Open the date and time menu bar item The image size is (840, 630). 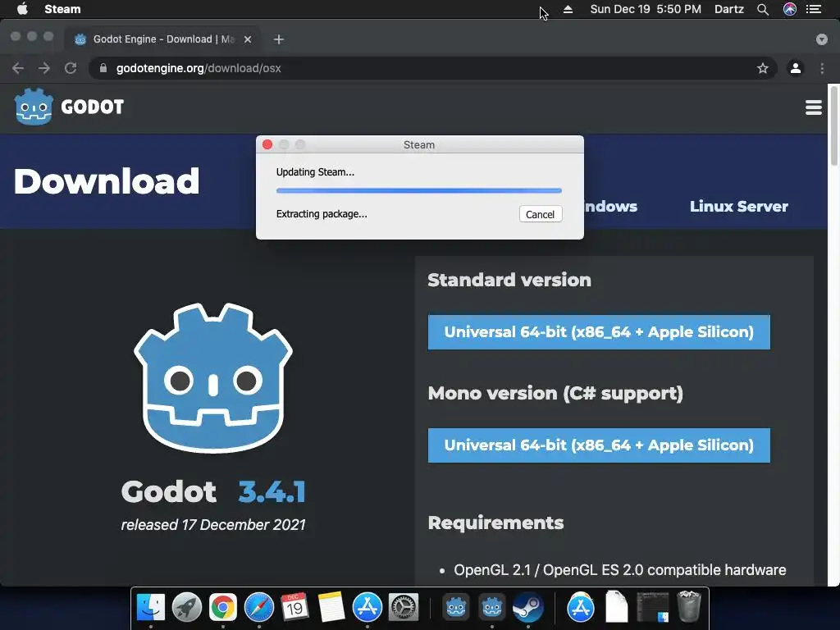click(646, 9)
